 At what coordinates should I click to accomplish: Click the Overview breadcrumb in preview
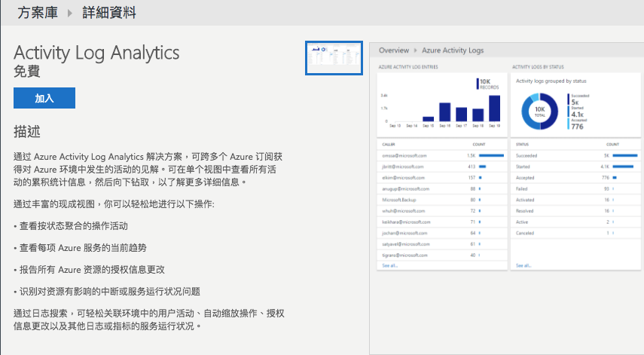coord(394,50)
